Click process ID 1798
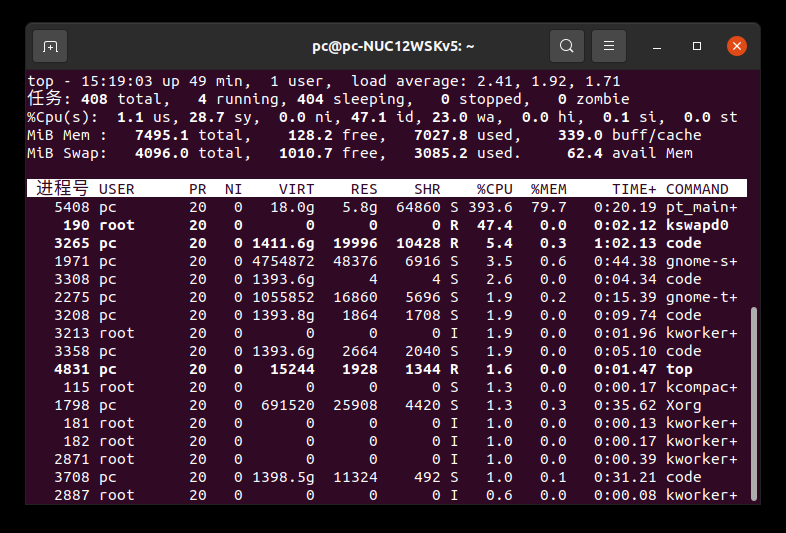The width and height of the screenshot is (786, 533). pyautogui.click(x=72, y=405)
